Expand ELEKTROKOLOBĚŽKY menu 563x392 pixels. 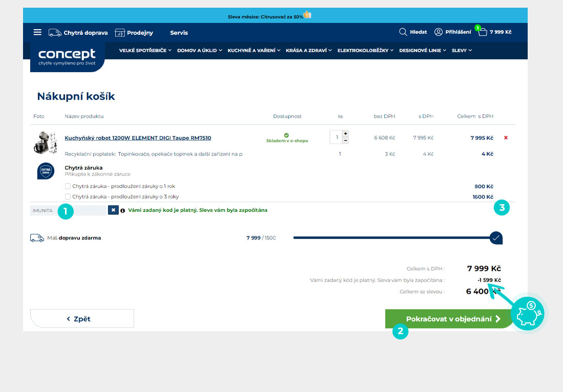tap(365, 51)
